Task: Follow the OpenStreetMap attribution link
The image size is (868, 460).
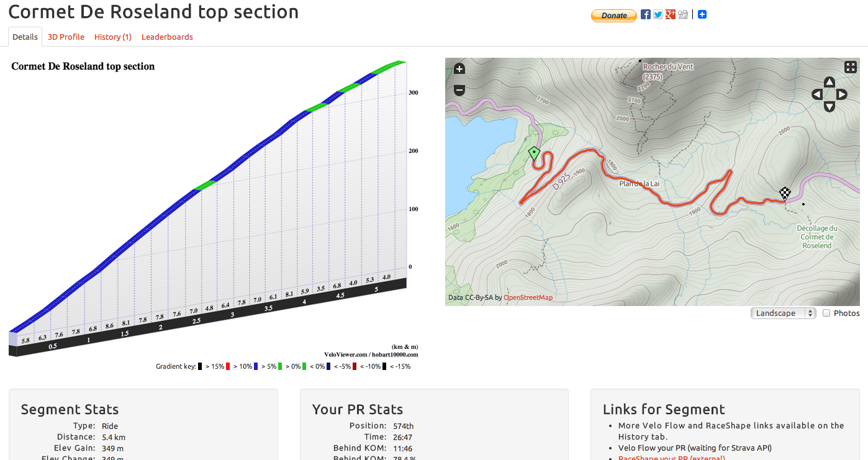Action: point(528,298)
